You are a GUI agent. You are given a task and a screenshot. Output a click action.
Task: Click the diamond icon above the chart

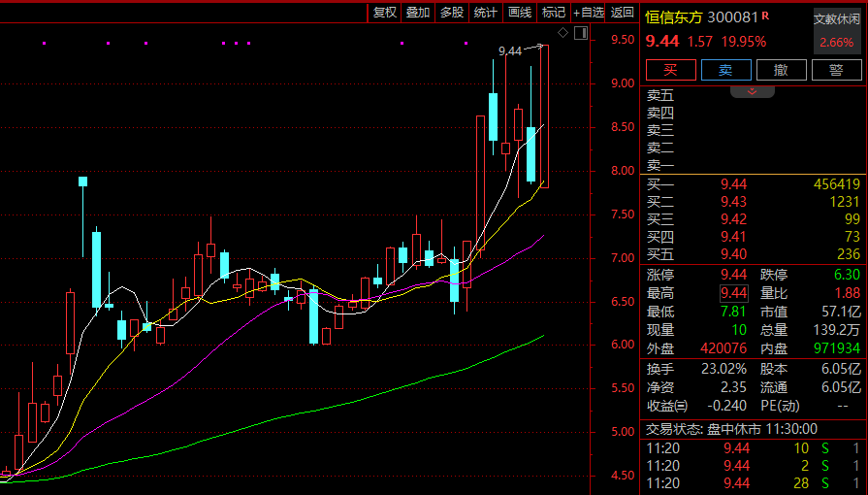point(564,34)
